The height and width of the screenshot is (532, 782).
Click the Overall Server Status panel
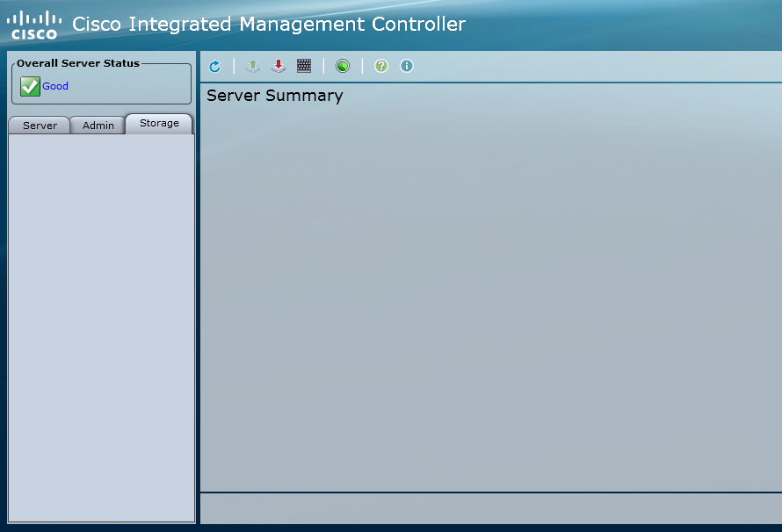101,82
